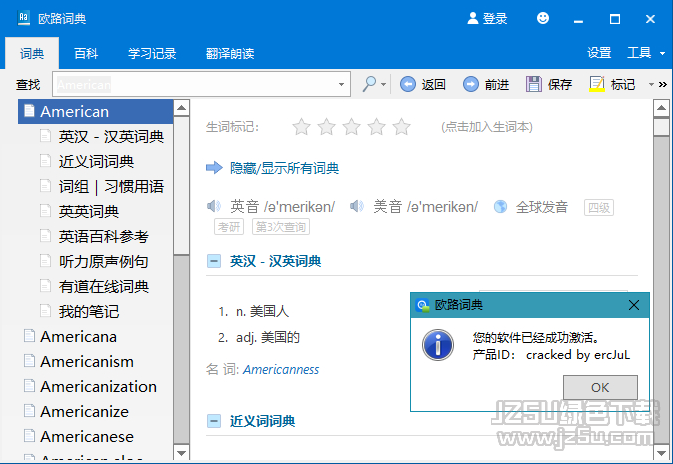The image size is (673, 464).
Task: Click the document icon beside Americanize
Action: 29,411
